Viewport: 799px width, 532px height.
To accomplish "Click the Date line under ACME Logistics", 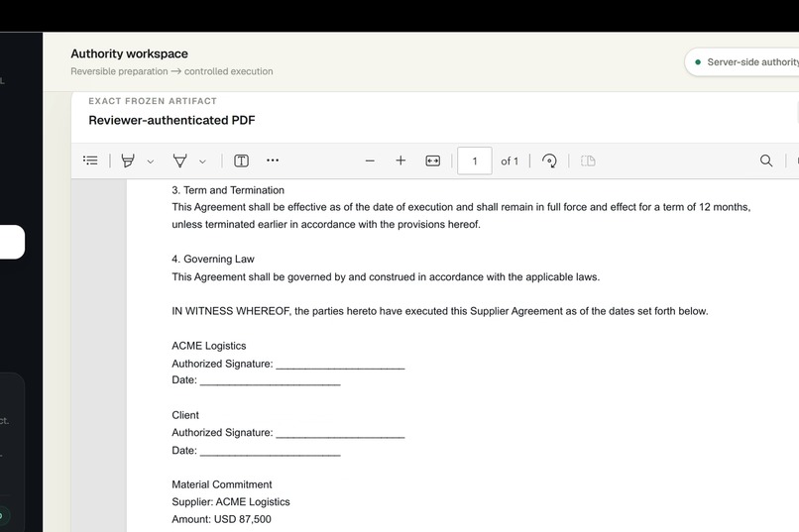I will (256, 379).
